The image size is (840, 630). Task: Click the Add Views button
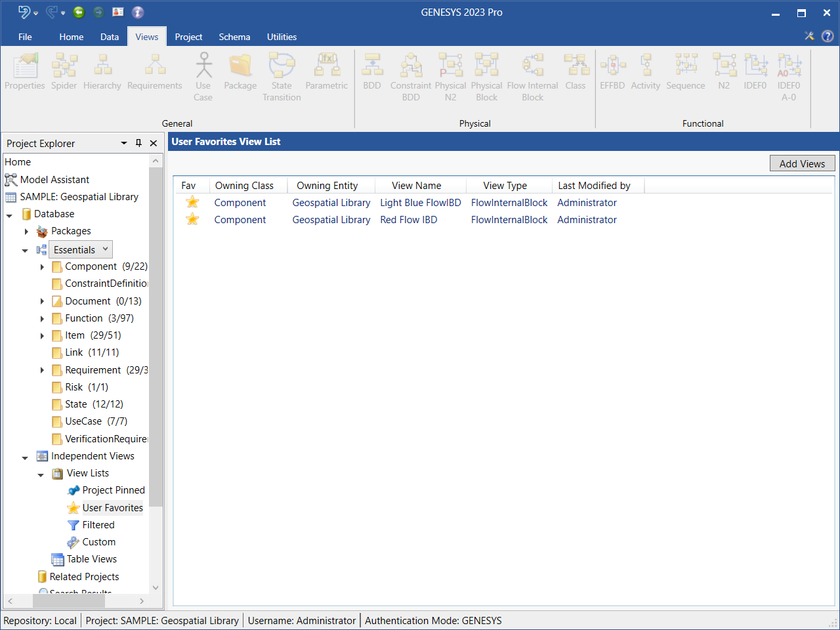802,163
